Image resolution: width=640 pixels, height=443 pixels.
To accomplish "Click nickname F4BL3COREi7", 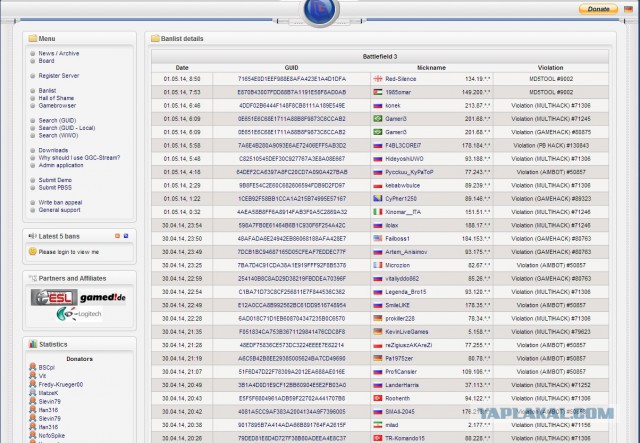I will [403, 145].
